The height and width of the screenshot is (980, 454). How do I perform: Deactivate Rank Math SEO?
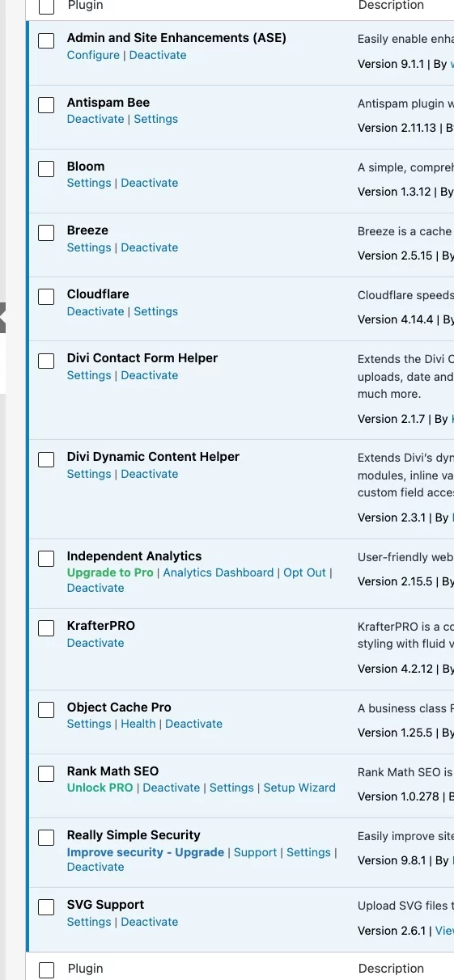tap(172, 788)
